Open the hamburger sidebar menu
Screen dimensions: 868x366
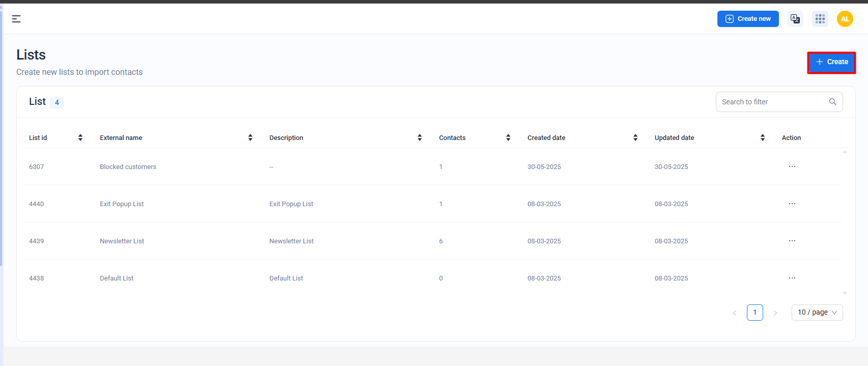pyautogui.click(x=16, y=19)
